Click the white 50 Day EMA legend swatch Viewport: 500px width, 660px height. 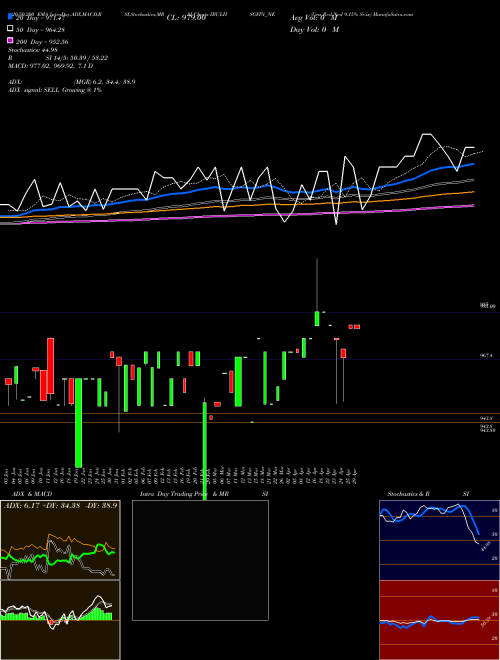(10, 29)
